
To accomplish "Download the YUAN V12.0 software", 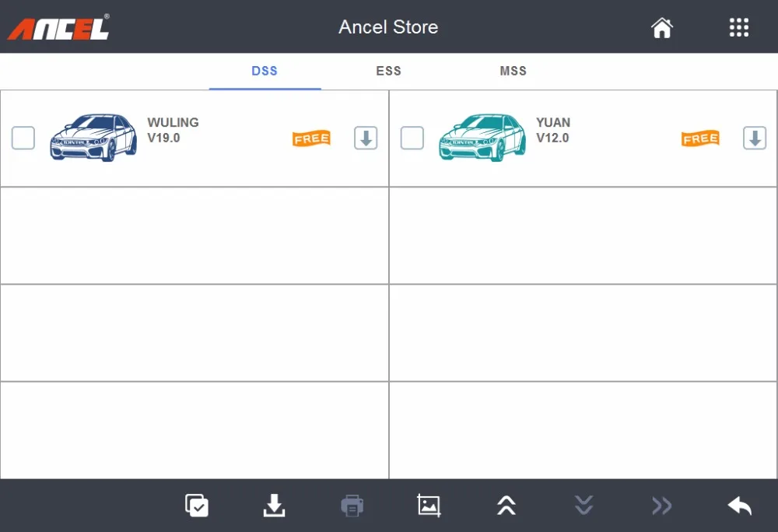I will [x=755, y=138].
